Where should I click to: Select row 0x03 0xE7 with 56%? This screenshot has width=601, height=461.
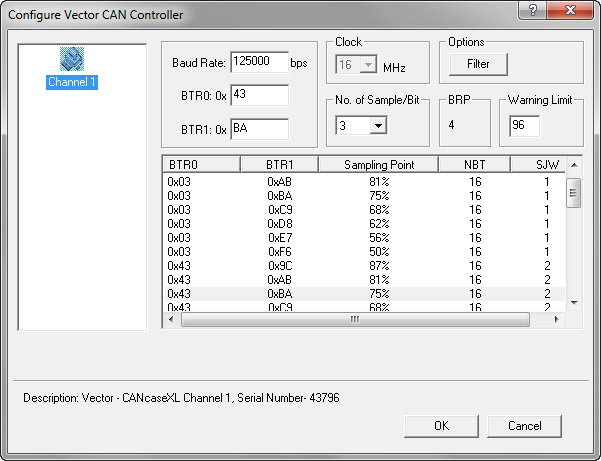tap(364, 238)
